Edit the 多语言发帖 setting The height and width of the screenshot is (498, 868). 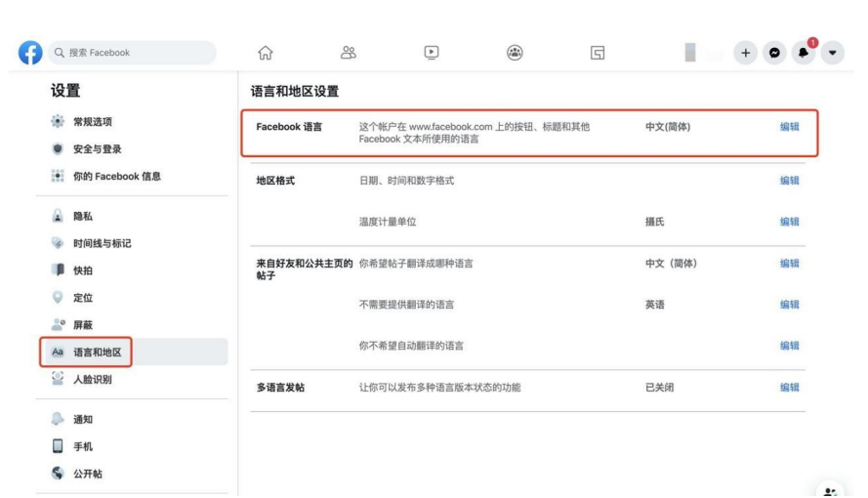[x=789, y=388]
